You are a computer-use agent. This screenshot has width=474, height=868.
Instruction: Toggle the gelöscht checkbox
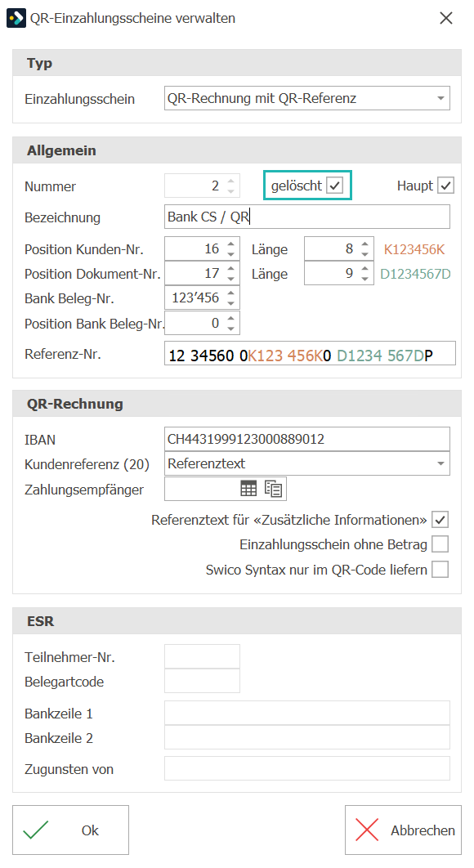point(335,186)
